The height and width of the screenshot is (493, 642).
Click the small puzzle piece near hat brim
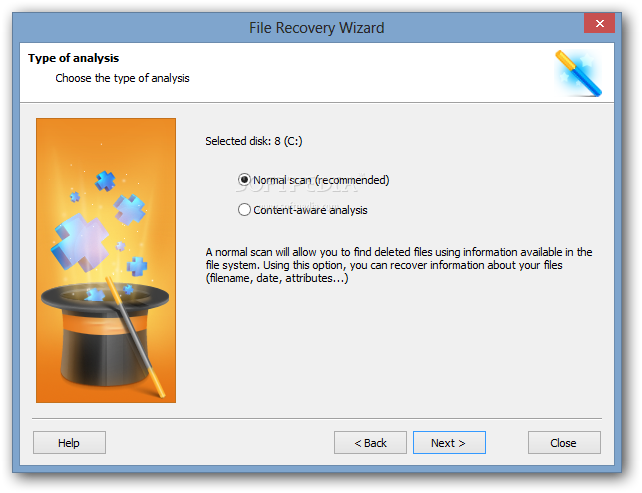click(x=96, y=294)
